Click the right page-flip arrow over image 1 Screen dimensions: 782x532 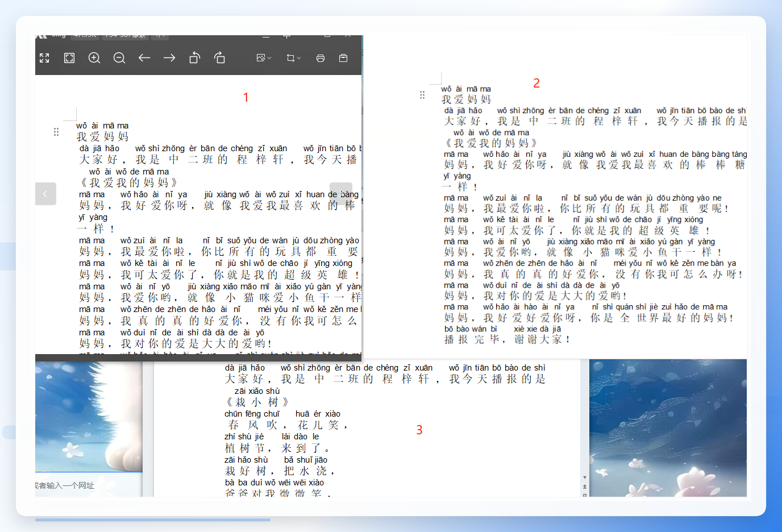click(341, 194)
